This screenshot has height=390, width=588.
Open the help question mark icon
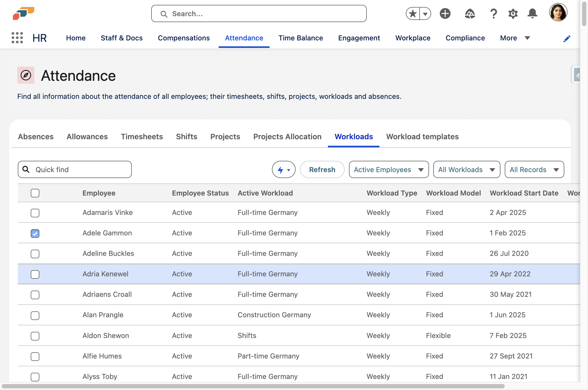494,13
